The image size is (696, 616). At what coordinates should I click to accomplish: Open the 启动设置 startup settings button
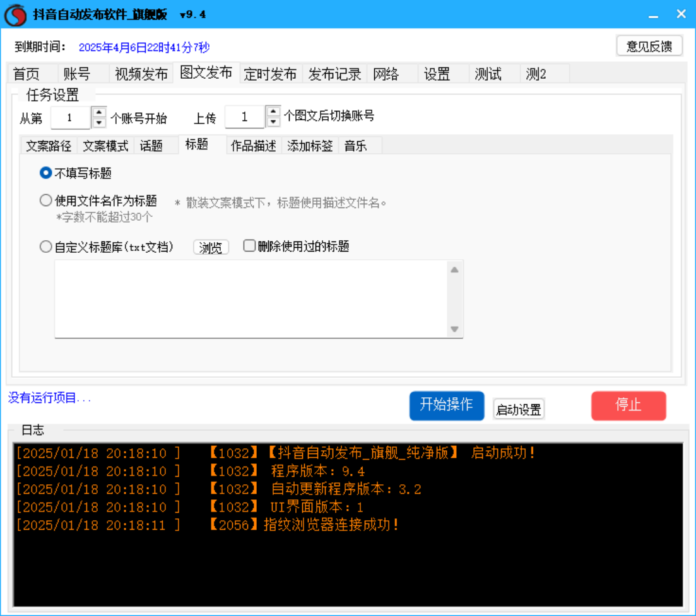pos(519,409)
